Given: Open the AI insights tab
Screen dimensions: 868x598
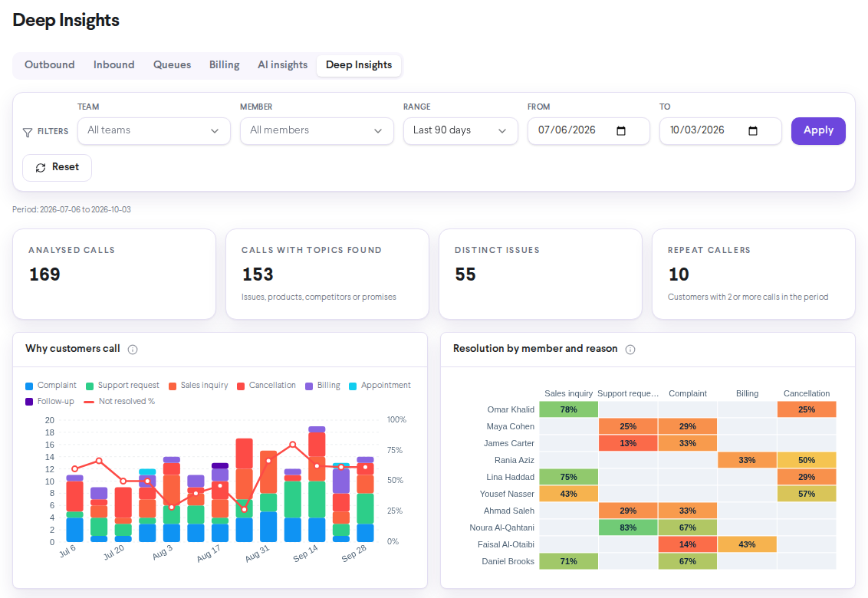Looking at the screenshot, I should tap(282, 64).
